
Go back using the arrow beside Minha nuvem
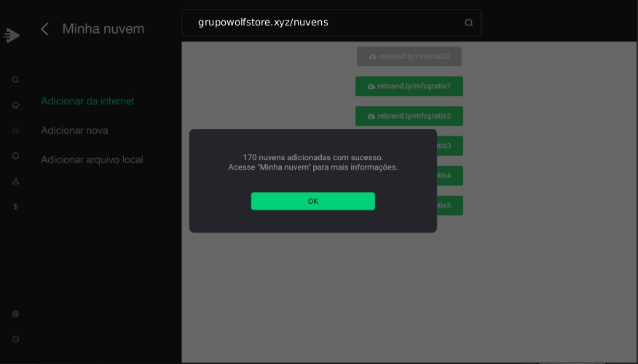(x=45, y=29)
